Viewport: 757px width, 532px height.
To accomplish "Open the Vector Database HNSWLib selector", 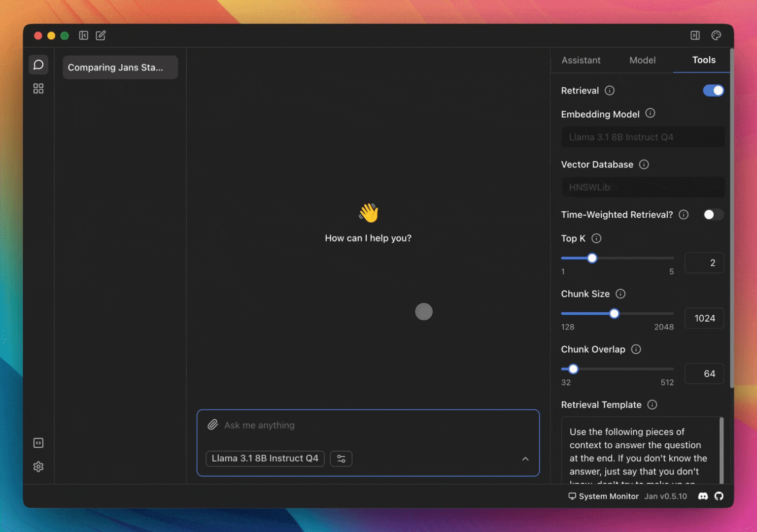I will coord(642,187).
